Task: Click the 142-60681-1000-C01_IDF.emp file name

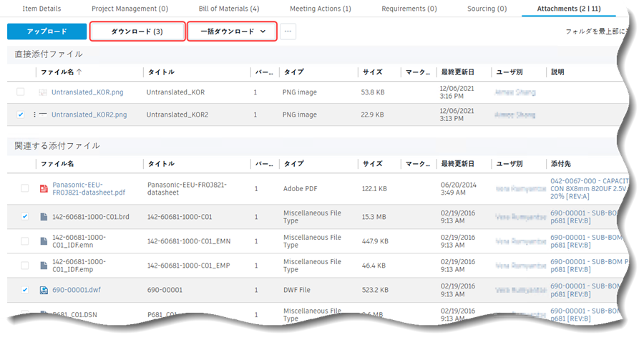Action: pyautogui.click(x=79, y=266)
